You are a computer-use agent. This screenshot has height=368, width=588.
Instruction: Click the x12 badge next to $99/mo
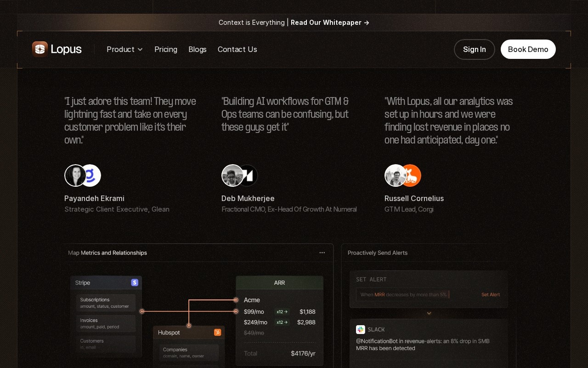pyautogui.click(x=282, y=311)
